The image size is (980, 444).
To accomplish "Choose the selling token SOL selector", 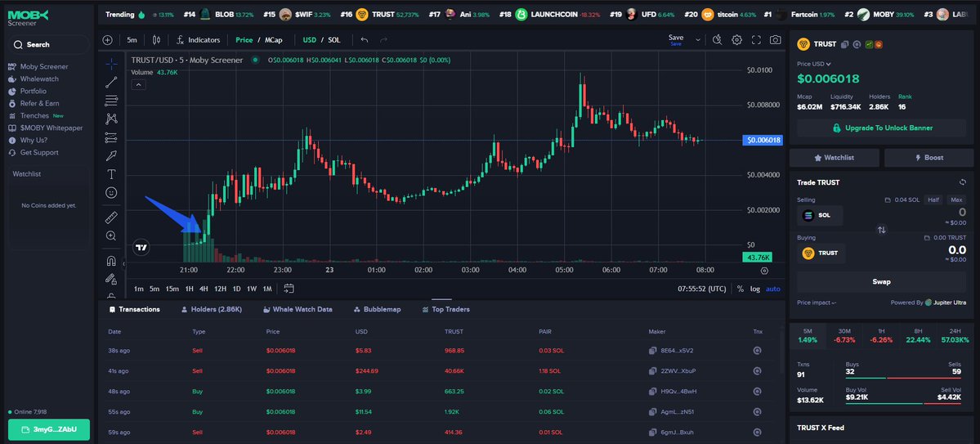I will coord(820,215).
